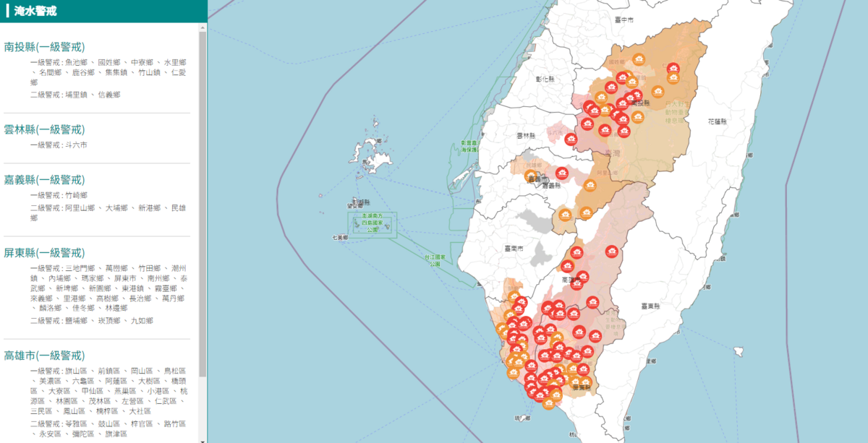This screenshot has height=443, width=868.
Task: Click the isolated red marker in Kaohsiung's northeastern mountains
Action: pos(611,252)
